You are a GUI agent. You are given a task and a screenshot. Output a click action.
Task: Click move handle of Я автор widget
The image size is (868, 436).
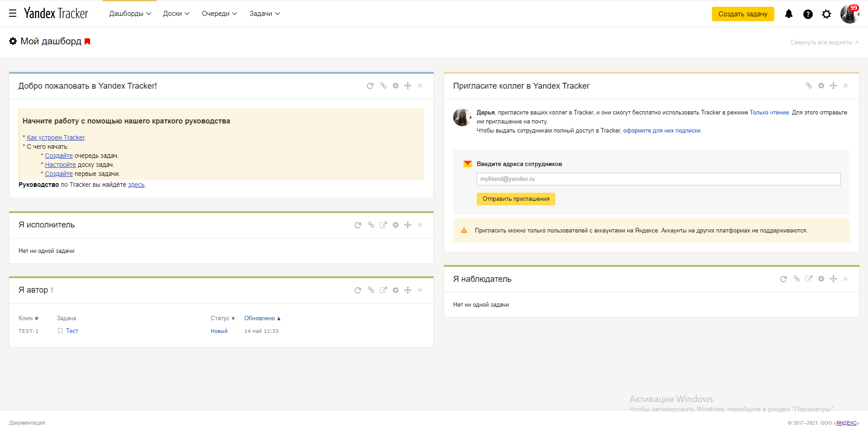408,290
